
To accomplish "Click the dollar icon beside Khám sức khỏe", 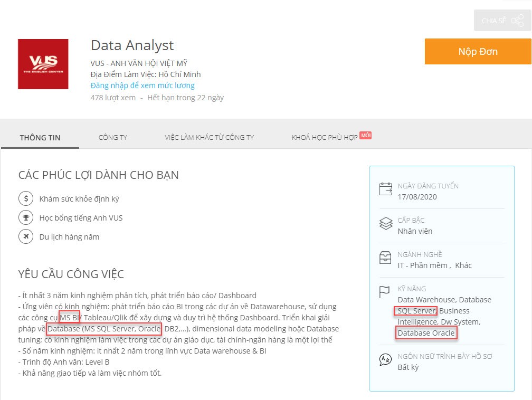I will tap(25, 199).
